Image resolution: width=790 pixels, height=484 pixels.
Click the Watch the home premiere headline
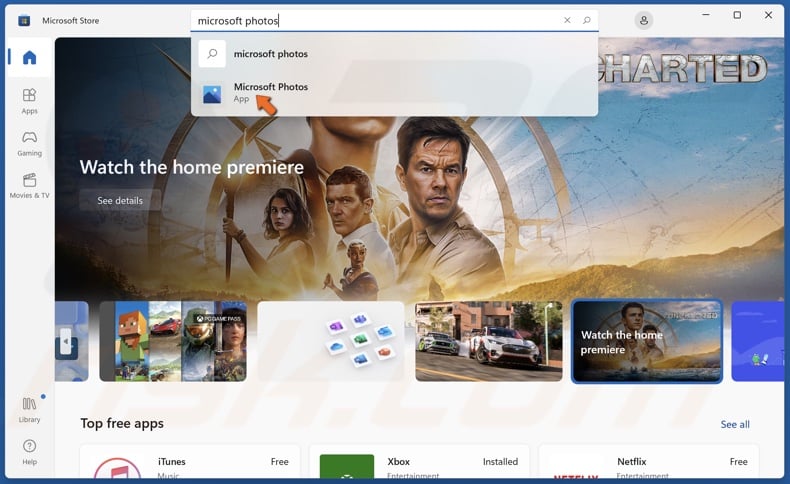(191, 167)
